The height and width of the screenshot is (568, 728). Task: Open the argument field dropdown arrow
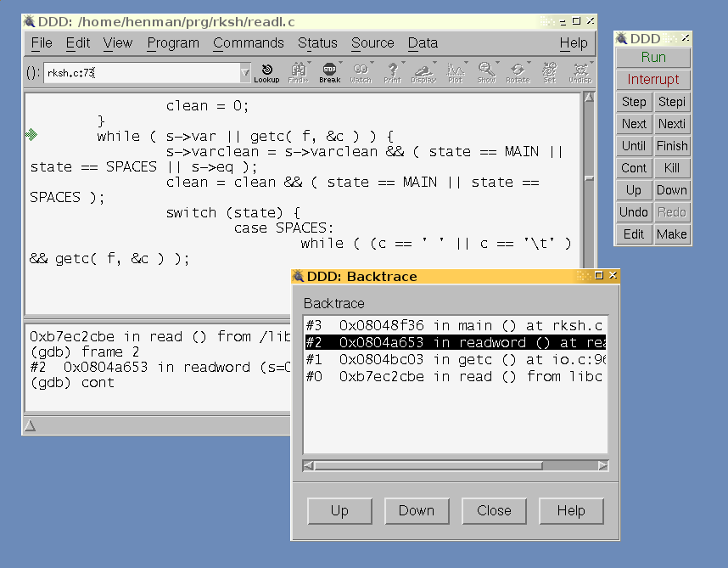click(x=245, y=73)
